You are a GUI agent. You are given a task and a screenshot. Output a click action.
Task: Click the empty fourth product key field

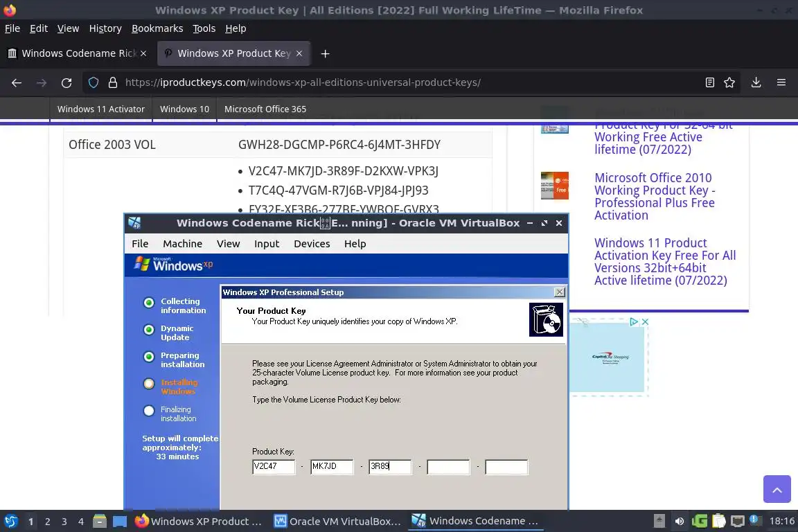click(448, 467)
